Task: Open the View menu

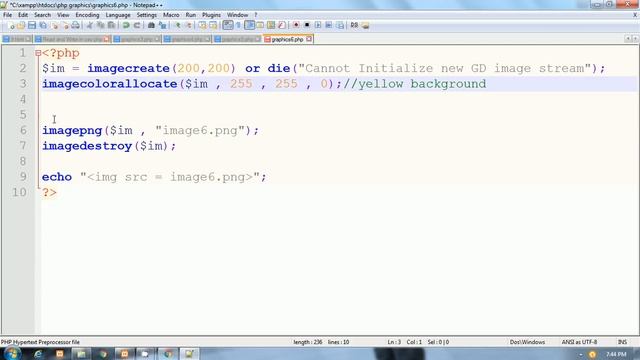Action: [x=63, y=15]
